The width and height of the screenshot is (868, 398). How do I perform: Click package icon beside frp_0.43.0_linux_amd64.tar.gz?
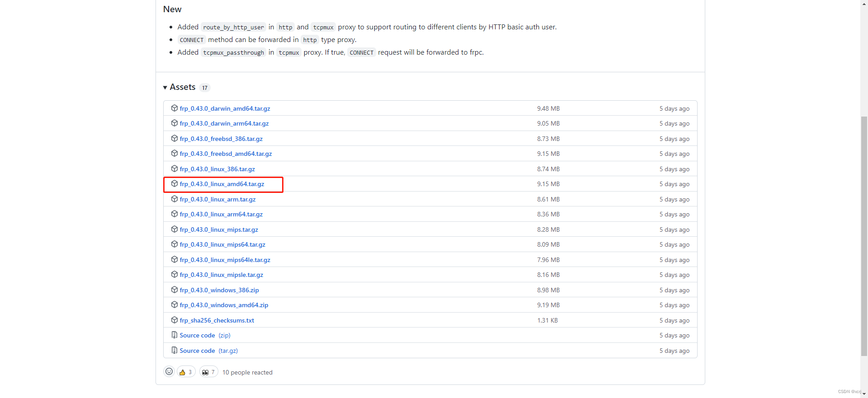175,183
